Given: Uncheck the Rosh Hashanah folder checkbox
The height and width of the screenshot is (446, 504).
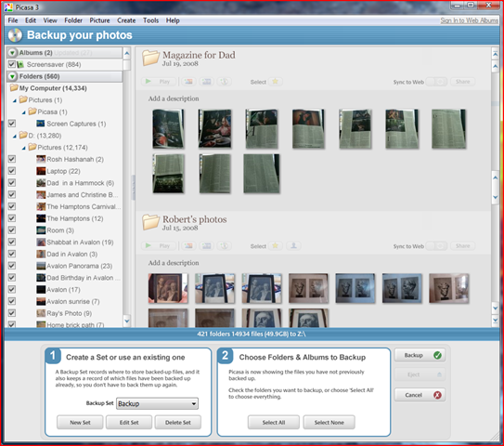Looking at the screenshot, I should point(11,159).
